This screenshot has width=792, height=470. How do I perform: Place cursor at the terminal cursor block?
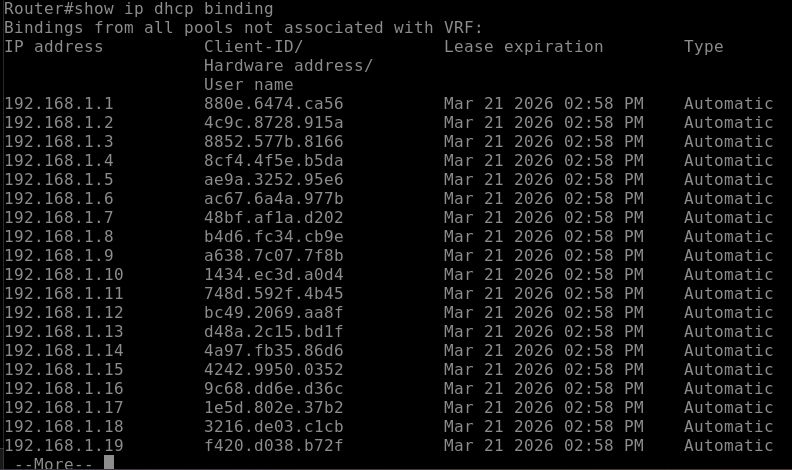(109, 462)
